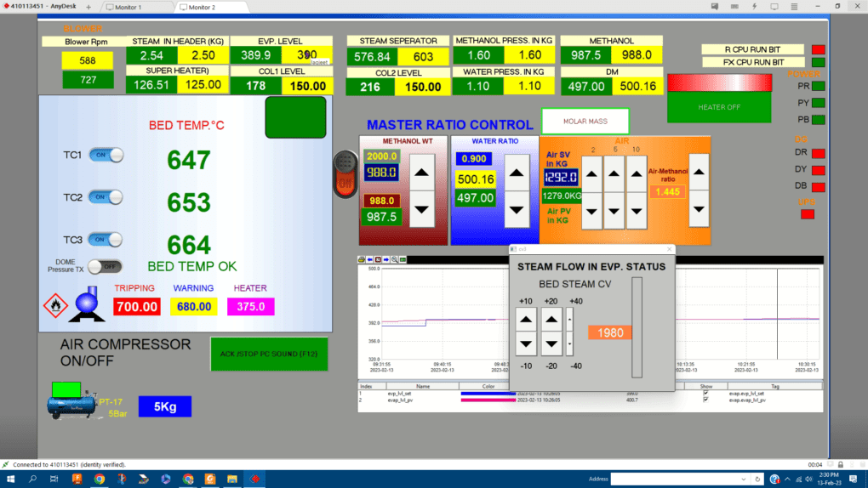Decrease Air-Methanol ratio down arrow
This screenshot has height=488, width=868.
[700, 208]
